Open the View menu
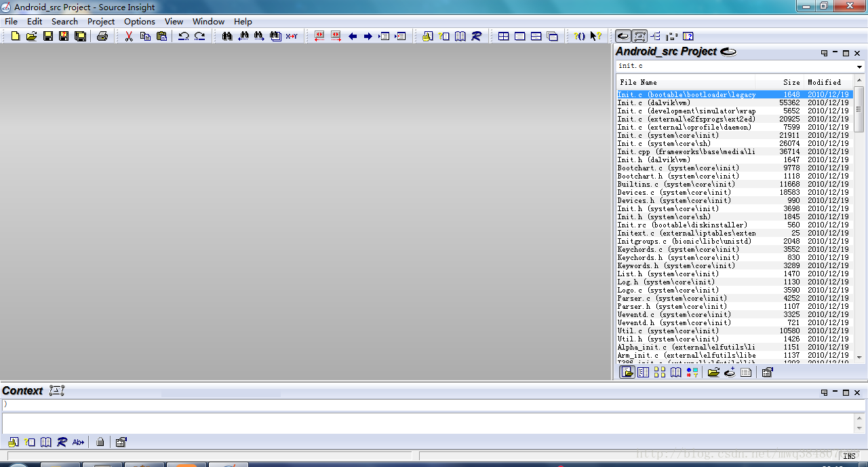This screenshot has height=467, width=868. [x=174, y=21]
